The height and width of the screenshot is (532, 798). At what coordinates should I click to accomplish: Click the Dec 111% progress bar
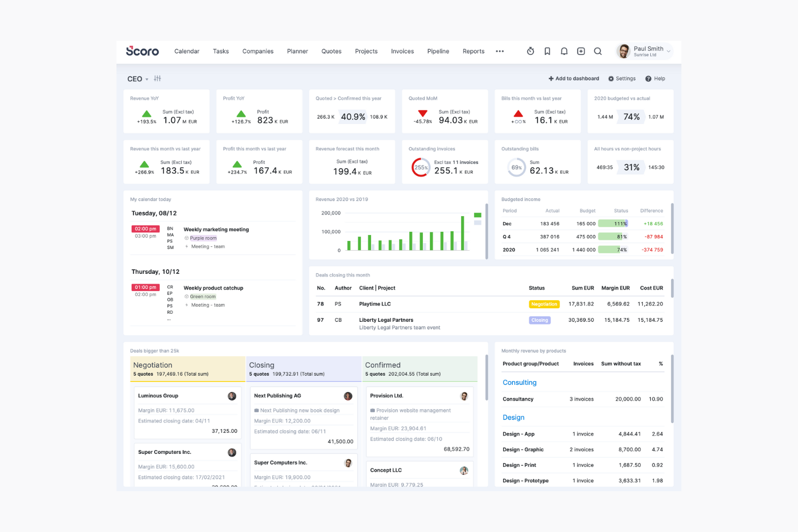pos(613,224)
